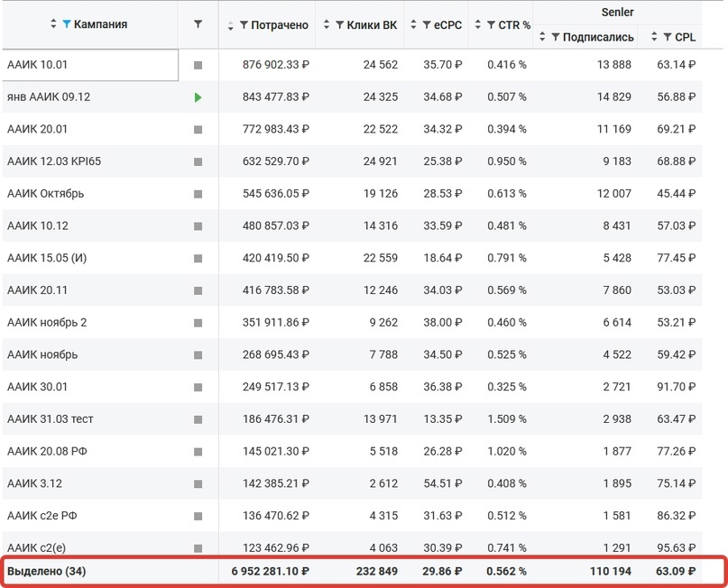The height and width of the screenshot is (588, 728).
Task: Click clicks value 24 325
Action: [381, 97]
